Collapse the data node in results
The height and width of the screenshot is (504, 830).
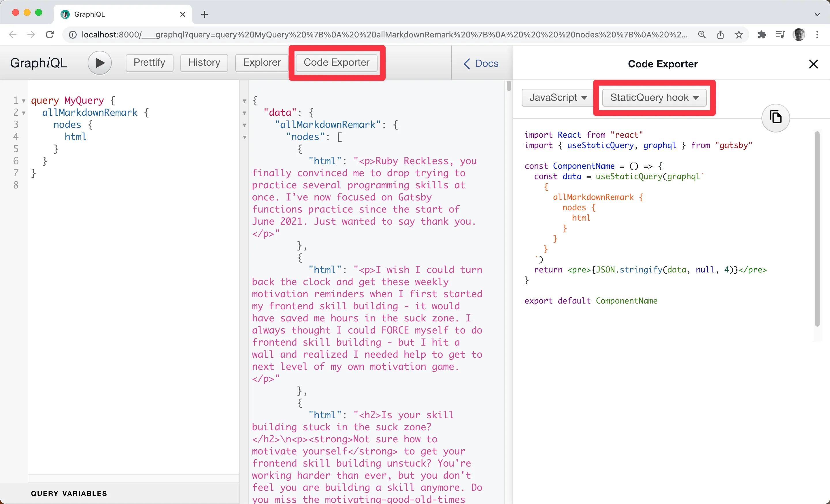pos(244,113)
